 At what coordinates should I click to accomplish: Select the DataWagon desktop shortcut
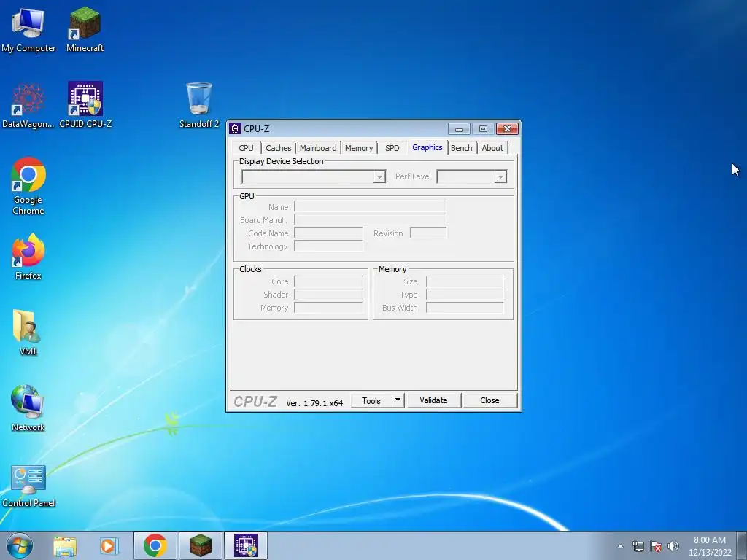(x=28, y=106)
